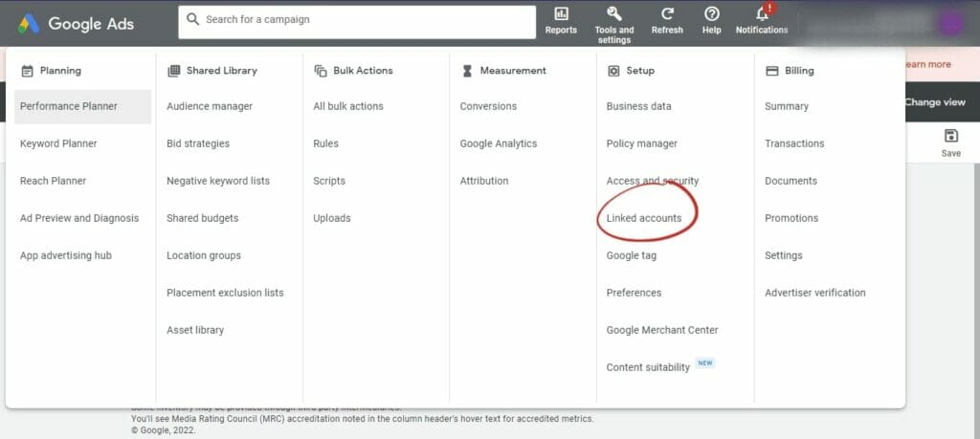Click the Bulk Actions header
This screenshot has height=439, width=980.
(x=363, y=71)
